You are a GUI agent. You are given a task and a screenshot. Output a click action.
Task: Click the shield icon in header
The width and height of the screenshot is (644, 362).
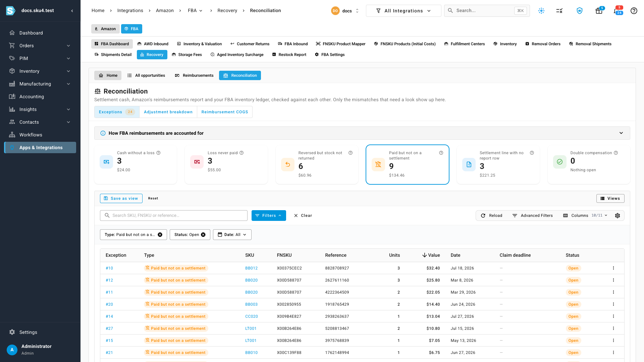[x=579, y=11]
